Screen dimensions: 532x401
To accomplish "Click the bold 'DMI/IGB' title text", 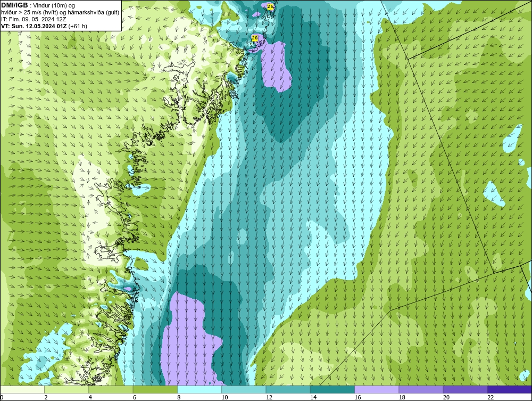I will [14, 5].
